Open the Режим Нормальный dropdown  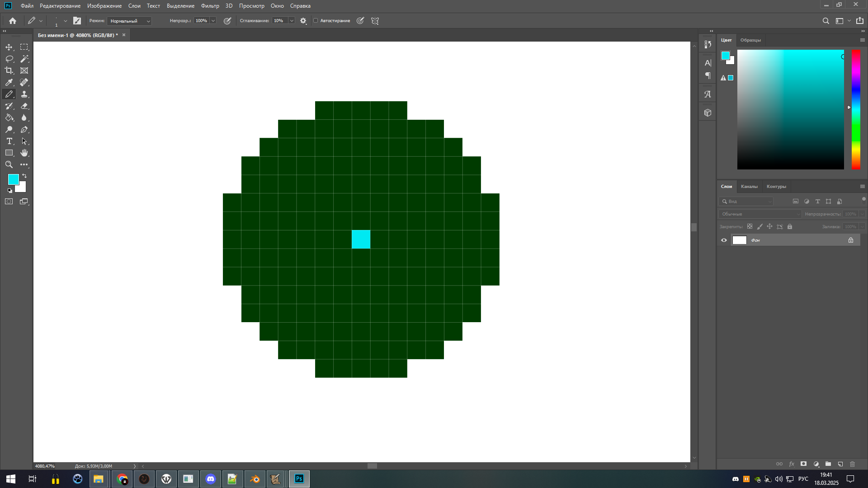point(130,21)
